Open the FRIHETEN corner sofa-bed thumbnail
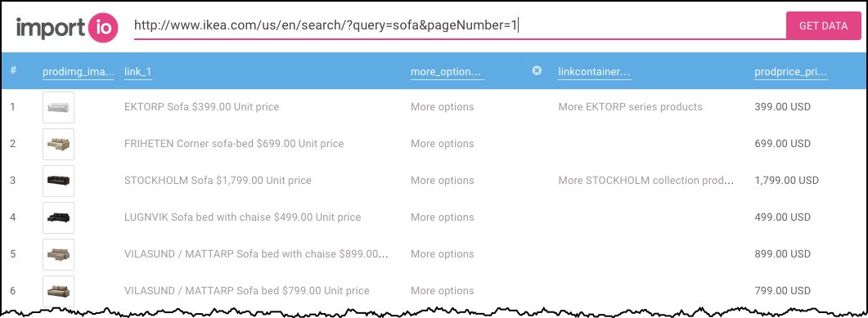This screenshot has width=868, height=318. click(x=58, y=144)
